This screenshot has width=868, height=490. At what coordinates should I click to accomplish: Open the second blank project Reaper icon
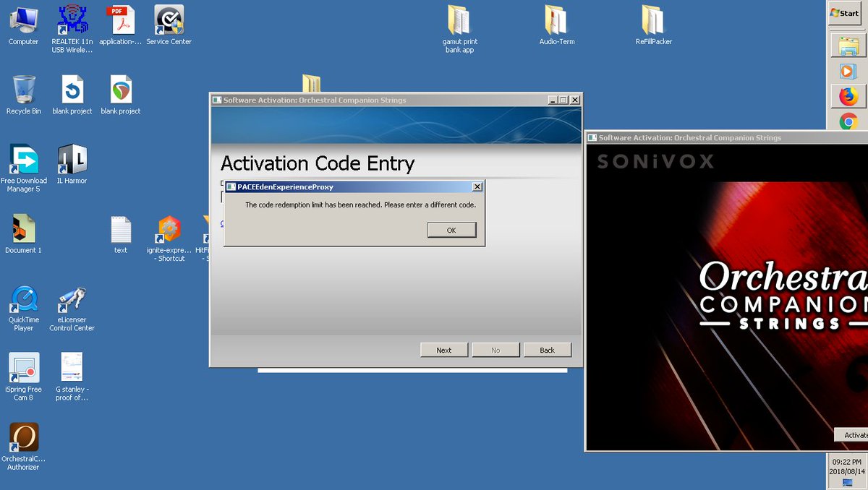(120, 95)
